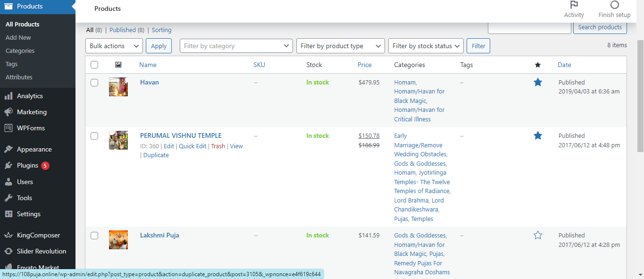Screen dimensions: 644x279
Task: Select All Products in the sidebar menu
Action: point(22,24)
